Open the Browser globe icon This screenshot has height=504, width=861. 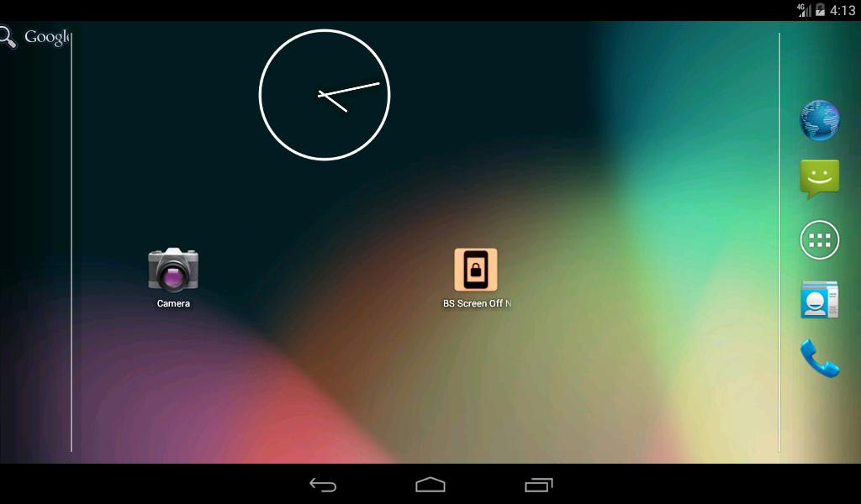[x=819, y=120]
